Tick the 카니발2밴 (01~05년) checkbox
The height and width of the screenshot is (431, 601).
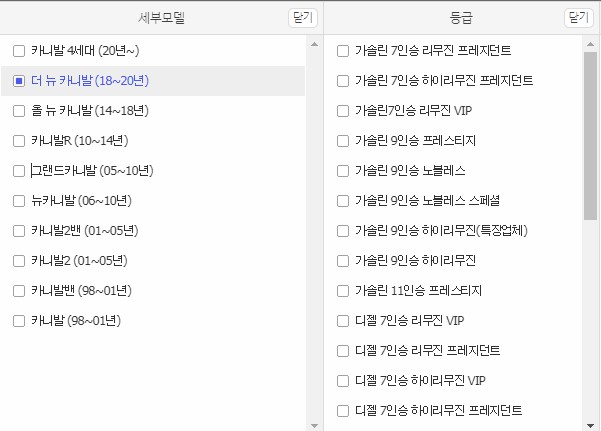[x=19, y=231]
